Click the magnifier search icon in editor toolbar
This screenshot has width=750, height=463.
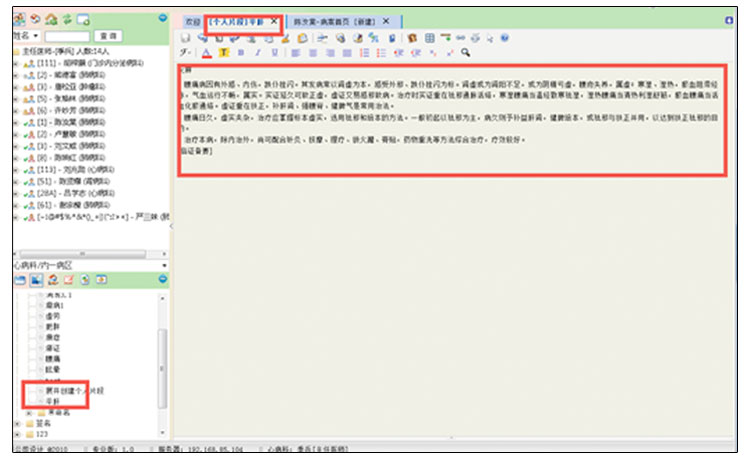[x=466, y=53]
